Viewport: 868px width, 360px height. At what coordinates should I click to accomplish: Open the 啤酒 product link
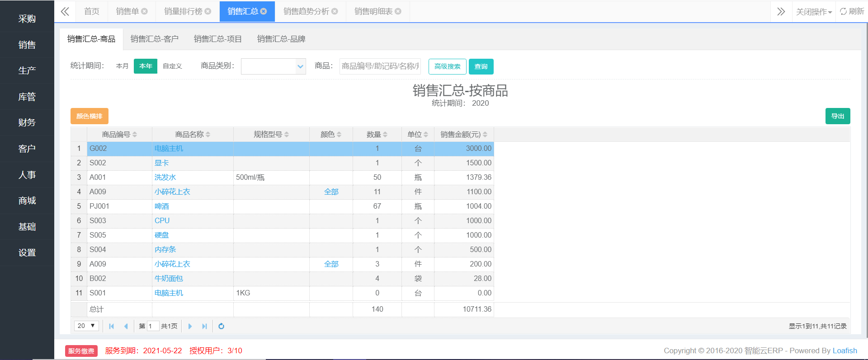161,206
